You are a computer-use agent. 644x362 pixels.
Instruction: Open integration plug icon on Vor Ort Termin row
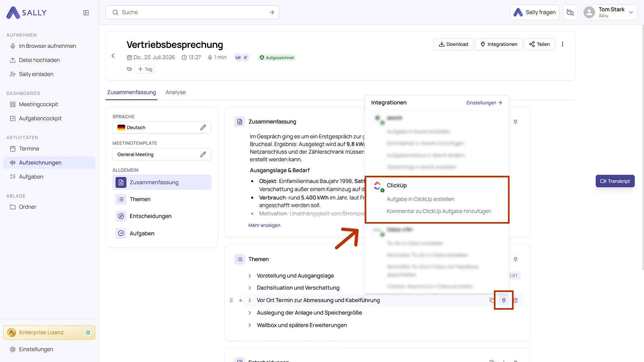(x=504, y=300)
